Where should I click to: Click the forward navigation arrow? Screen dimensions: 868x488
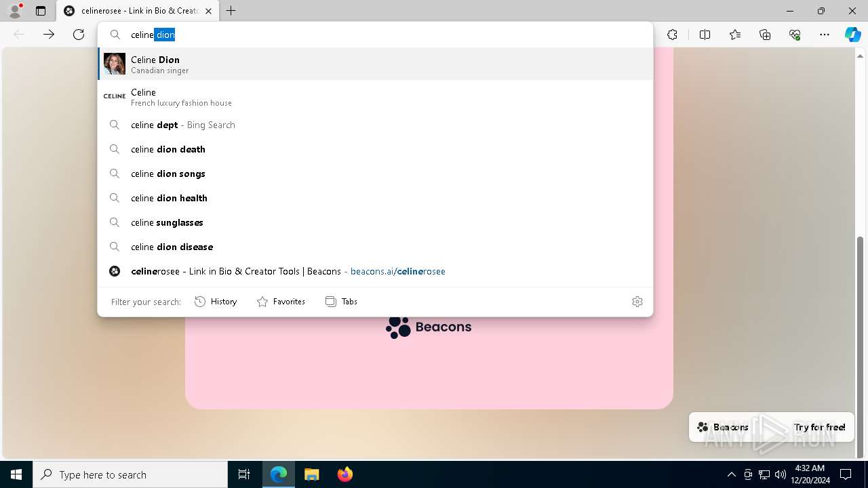click(x=49, y=35)
